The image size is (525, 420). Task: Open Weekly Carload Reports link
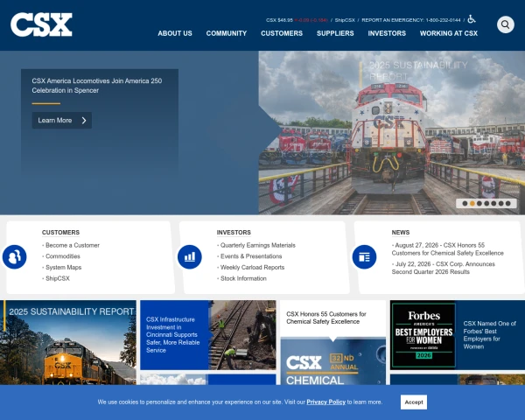(252, 267)
